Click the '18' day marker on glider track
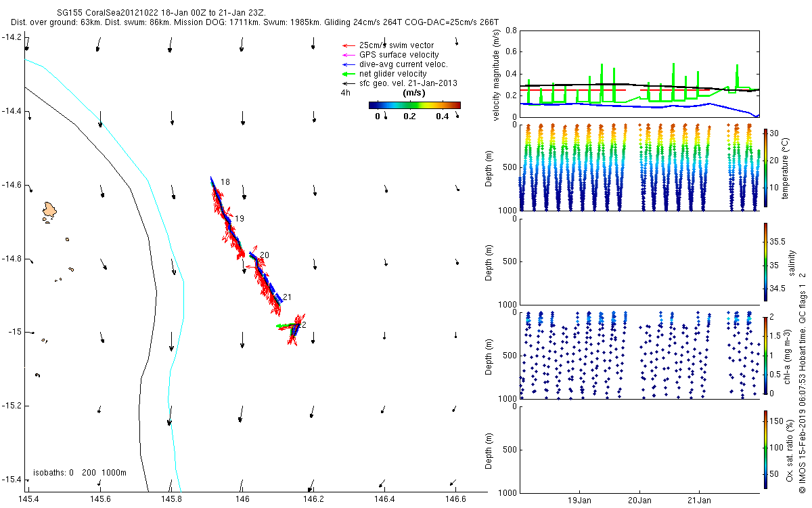The image size is (812, 508). pos(225,182)
